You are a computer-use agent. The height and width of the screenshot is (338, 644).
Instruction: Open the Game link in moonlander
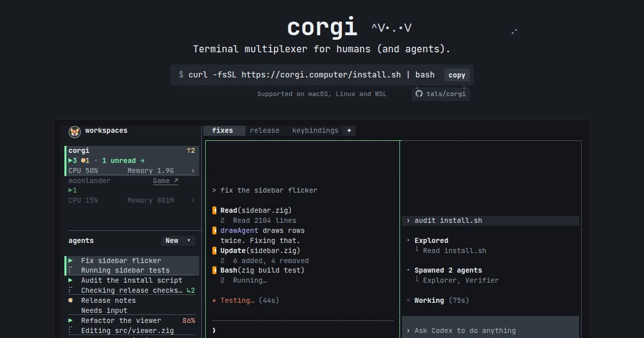[166, 181]
